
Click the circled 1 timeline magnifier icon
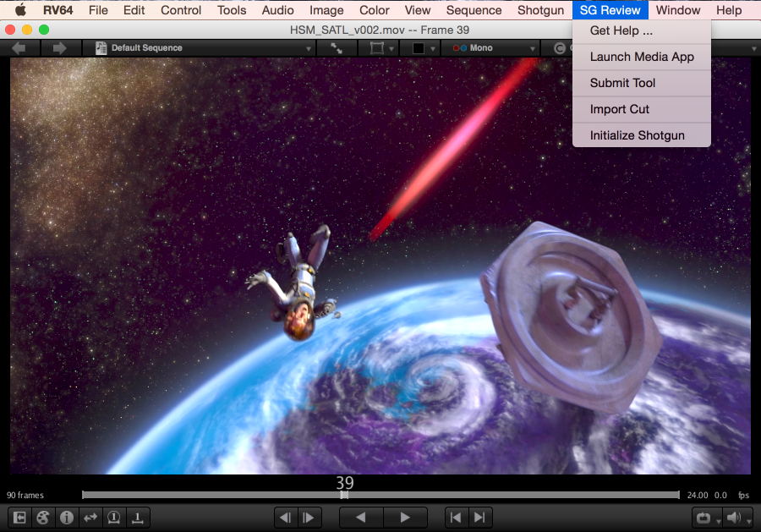113,518
